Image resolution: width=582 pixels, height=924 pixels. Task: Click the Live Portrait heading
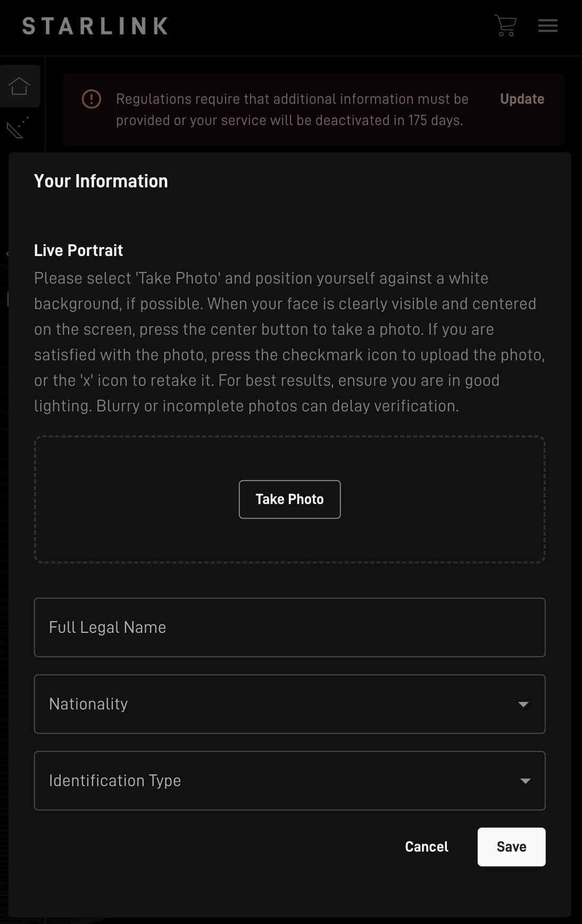[79, 250]
